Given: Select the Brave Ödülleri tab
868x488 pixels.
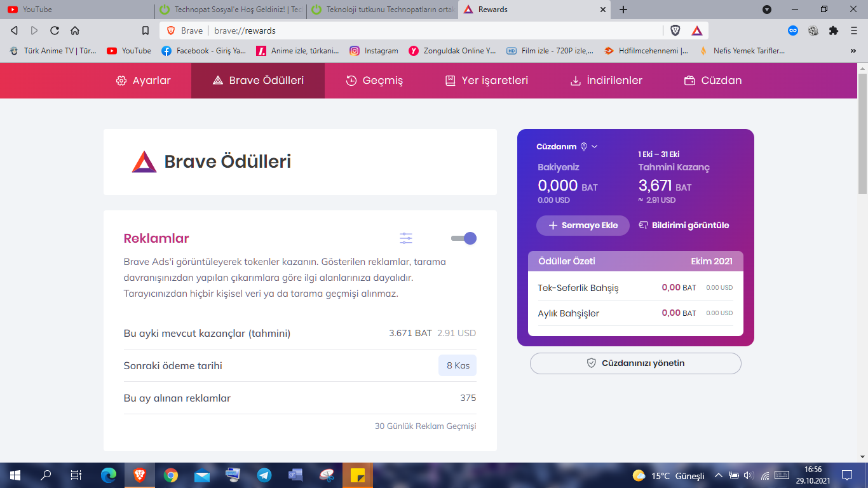Looking at the screenshot, I should 258,81.
